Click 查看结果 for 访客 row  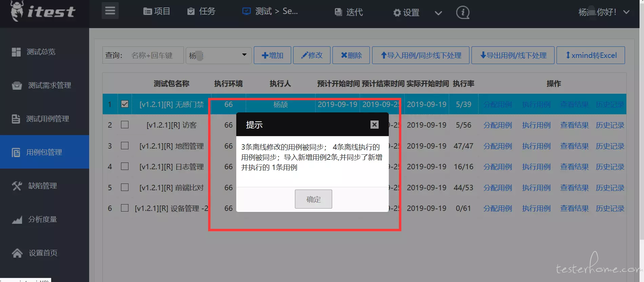click(x=575, y=125)
